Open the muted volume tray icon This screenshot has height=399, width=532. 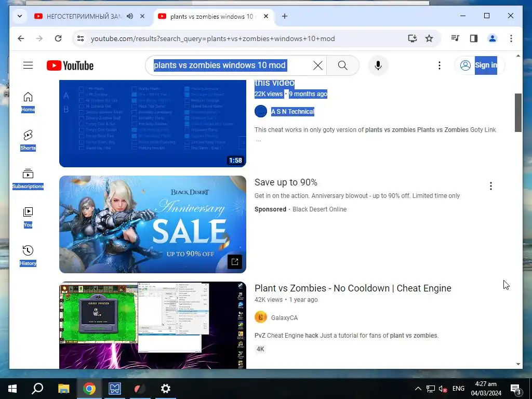[x=443, y=389]
